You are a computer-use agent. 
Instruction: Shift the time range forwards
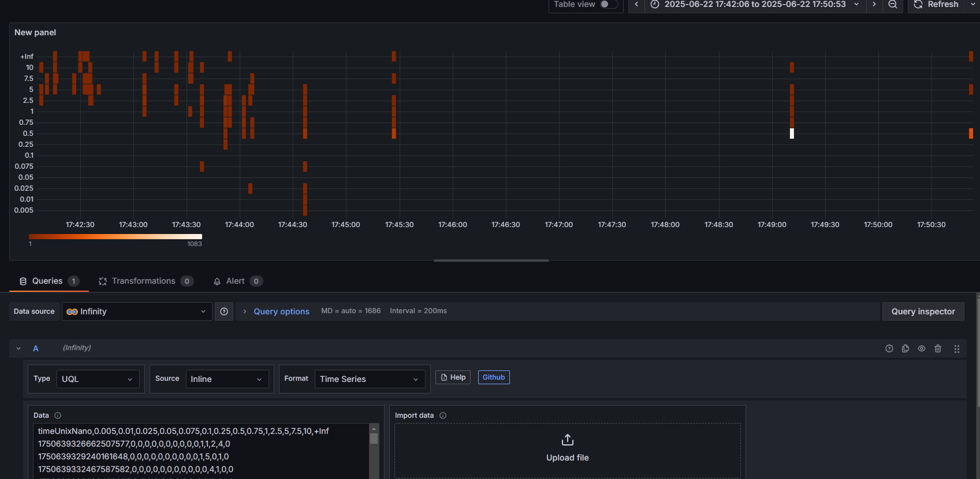(874, 4)
